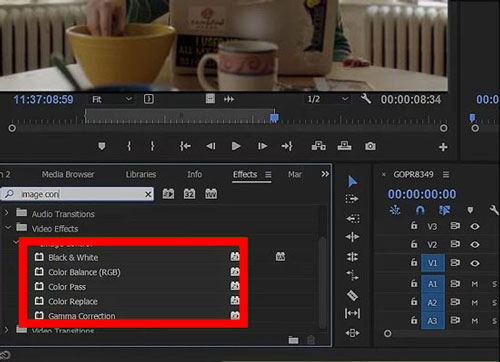Click the Mark In bracket button
This screenshot has width=500, height=362.
tap(129, 146)
